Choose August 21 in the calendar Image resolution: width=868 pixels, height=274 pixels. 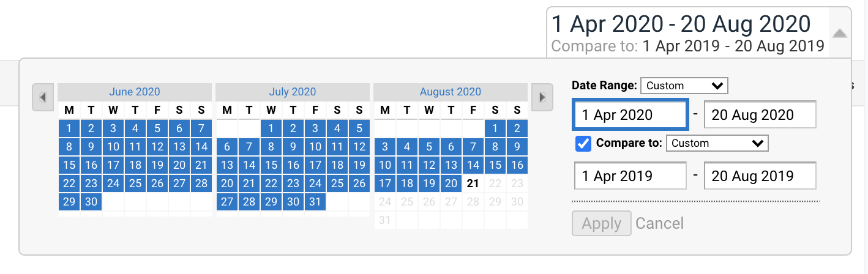pyautogui.click(x=473, y=183)
